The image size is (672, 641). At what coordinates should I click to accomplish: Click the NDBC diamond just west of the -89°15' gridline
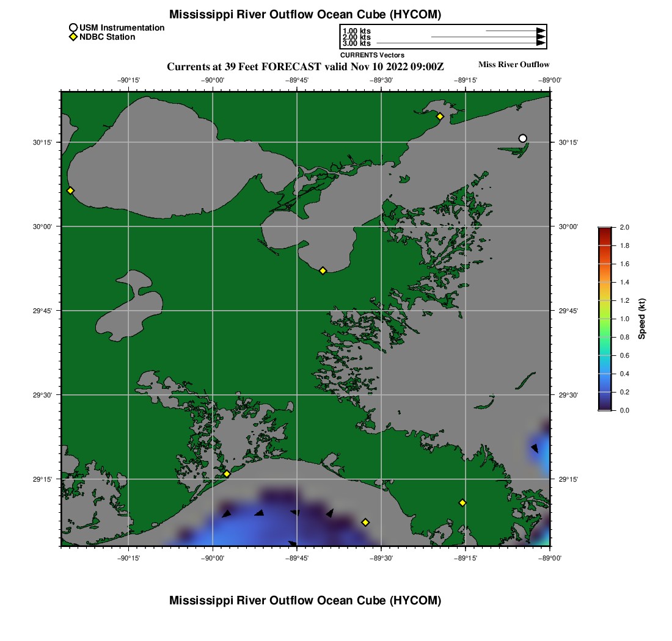tap(462, 502)
